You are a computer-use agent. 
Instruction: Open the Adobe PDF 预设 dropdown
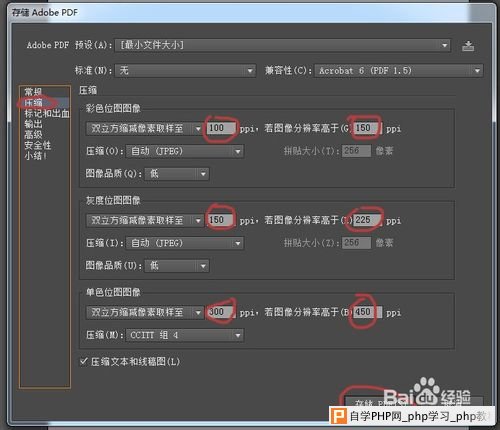tap(283, 45)
